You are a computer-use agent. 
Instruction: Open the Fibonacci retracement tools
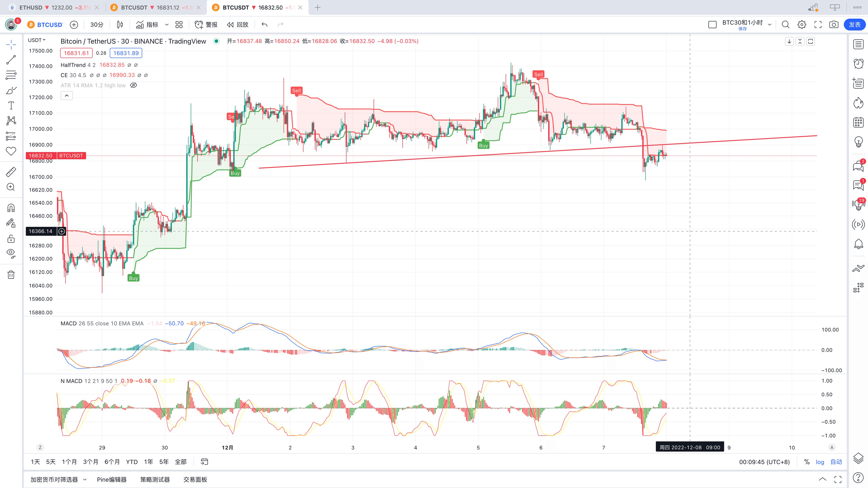pos(11,75)
